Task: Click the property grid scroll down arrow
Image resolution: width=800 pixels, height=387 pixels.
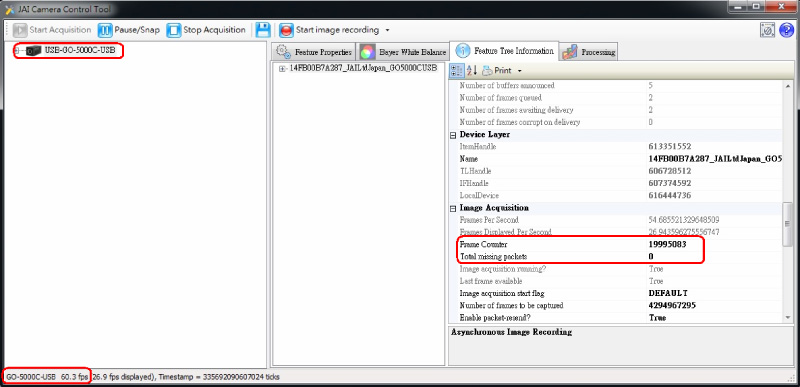Action: click(788, 317)
